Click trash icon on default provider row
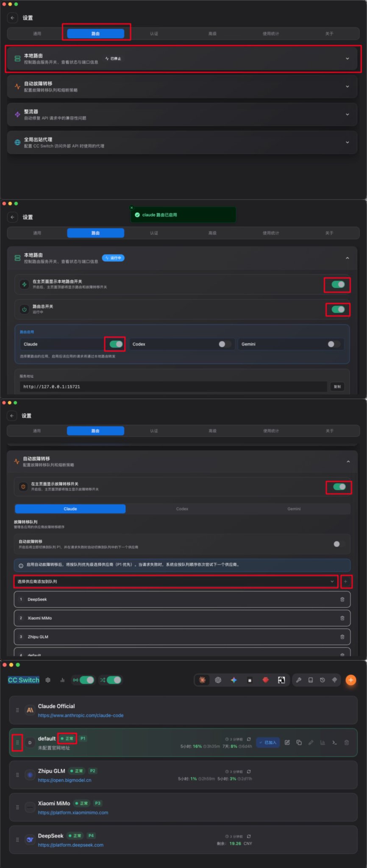The image size is (367, 868). click(x=347, y=743)
